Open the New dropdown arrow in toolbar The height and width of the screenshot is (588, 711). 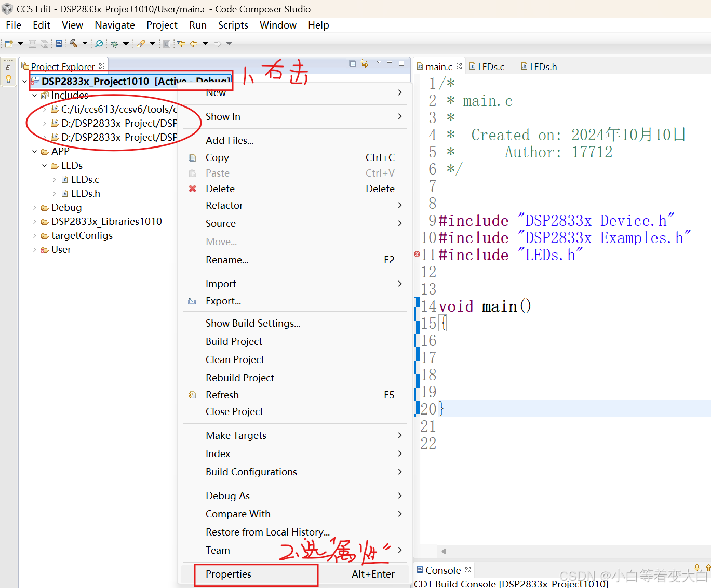coord(21,44)
